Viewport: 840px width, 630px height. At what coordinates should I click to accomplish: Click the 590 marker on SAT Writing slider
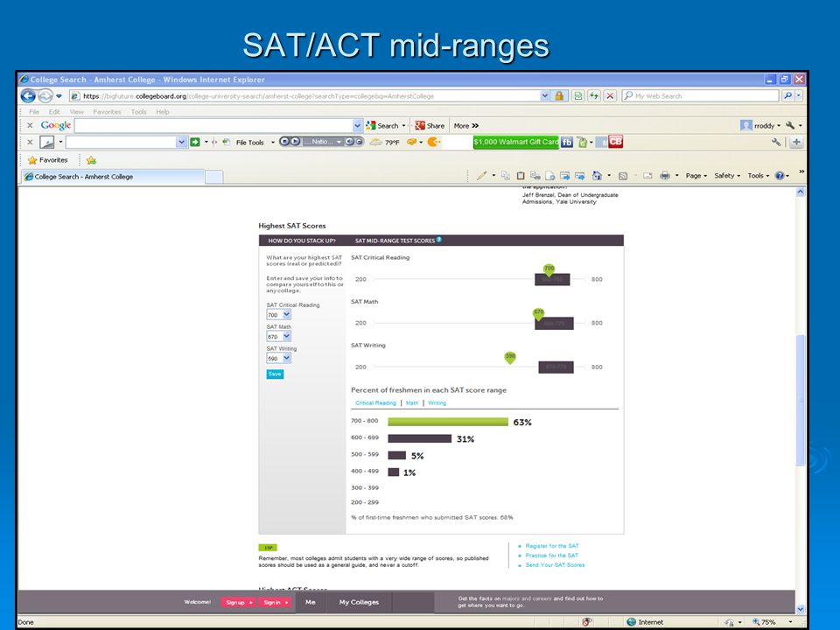coord(510,357)
